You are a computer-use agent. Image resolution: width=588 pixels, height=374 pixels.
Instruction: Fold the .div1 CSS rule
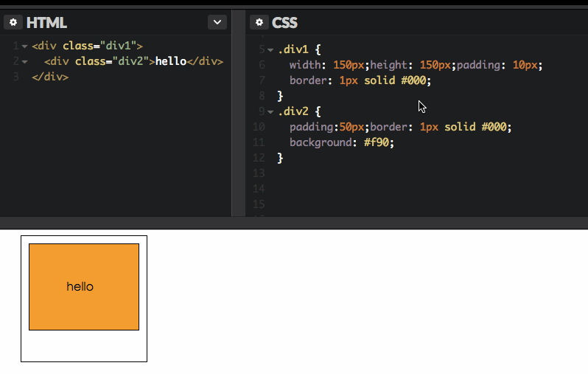pos(270,50)
